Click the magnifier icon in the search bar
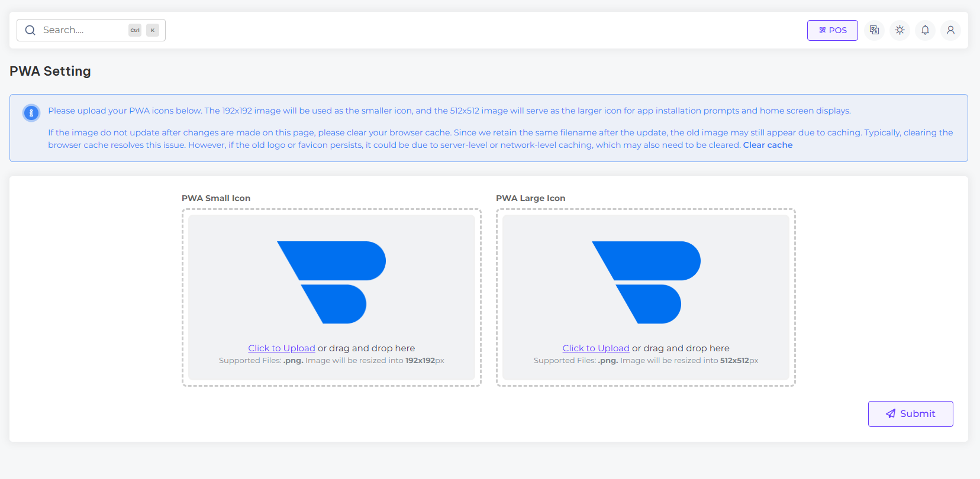The width and height of the screenshot is (980, 479). (x=30, y=30)
